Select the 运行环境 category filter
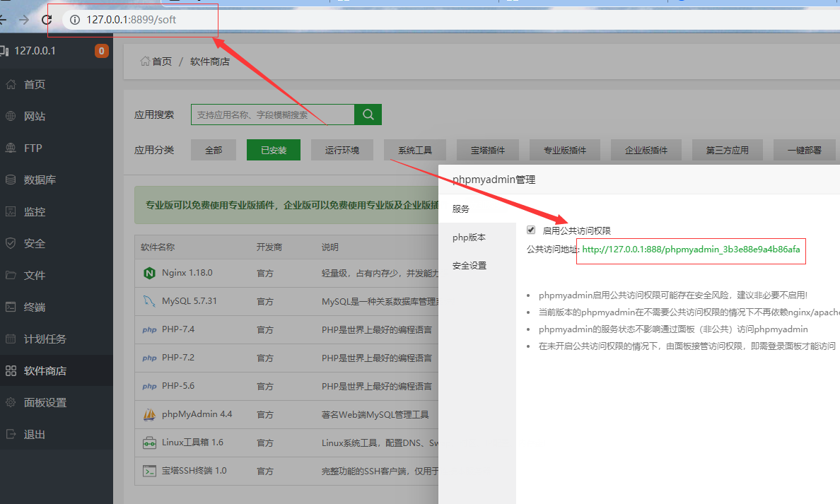 [342, 150]
